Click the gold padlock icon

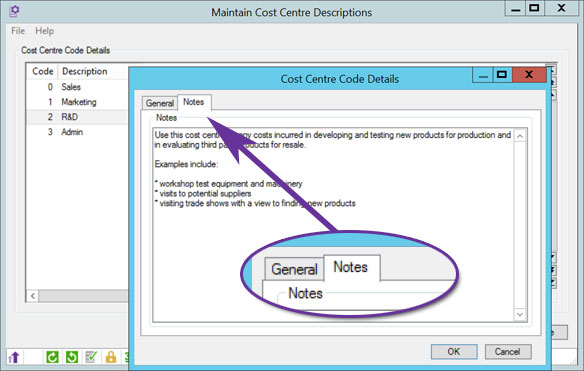111,357
